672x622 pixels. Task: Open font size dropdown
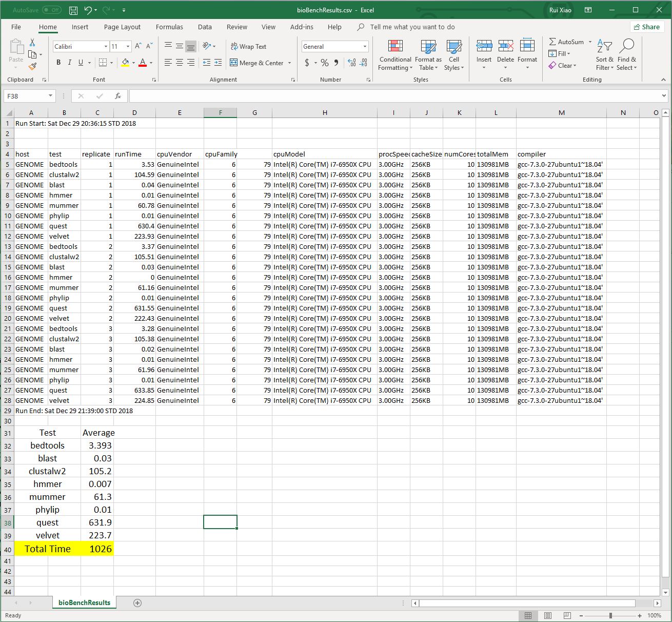pos(128,46)
